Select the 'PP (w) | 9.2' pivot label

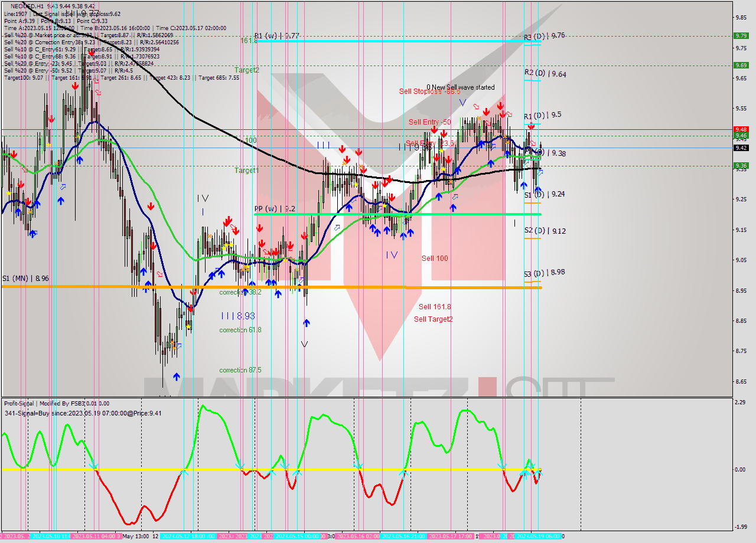tap(275, 208)
